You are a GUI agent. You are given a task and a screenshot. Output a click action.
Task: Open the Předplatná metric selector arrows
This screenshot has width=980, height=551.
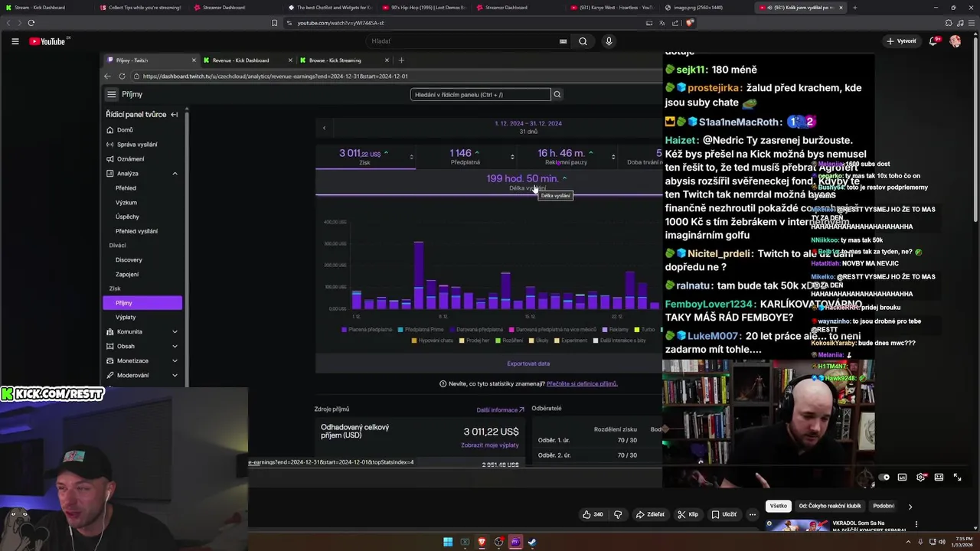point(511,157)
